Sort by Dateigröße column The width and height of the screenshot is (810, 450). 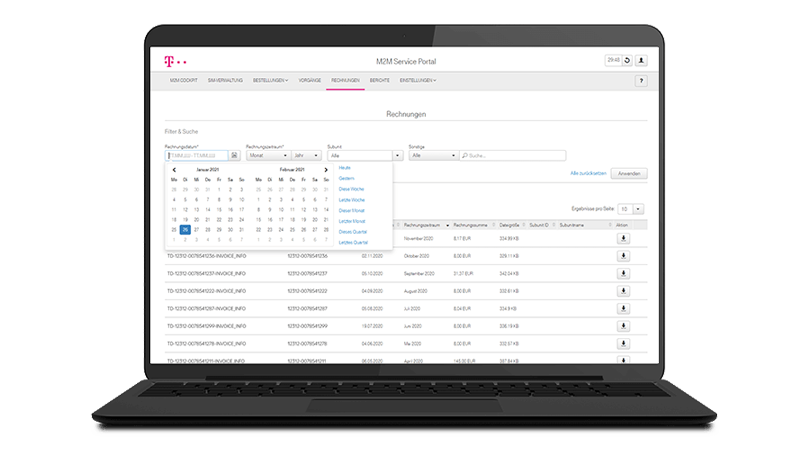click(x=512, y=225)
